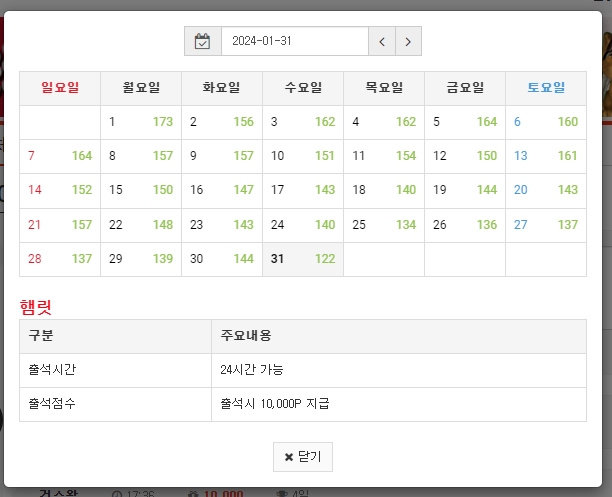This screenshot has width=612, height=497.
Task: Select the 토요일 column header
Action: pos(546,88)
